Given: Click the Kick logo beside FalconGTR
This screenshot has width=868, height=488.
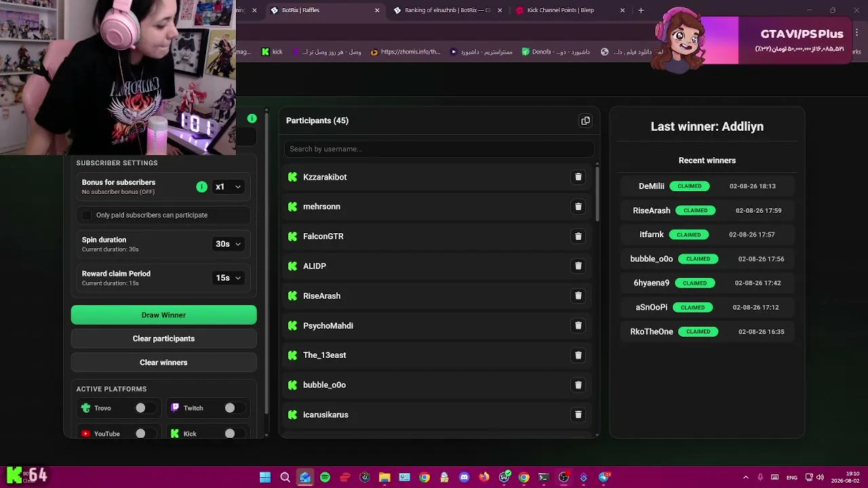Looking at the screenshot, I should point(292,237).
